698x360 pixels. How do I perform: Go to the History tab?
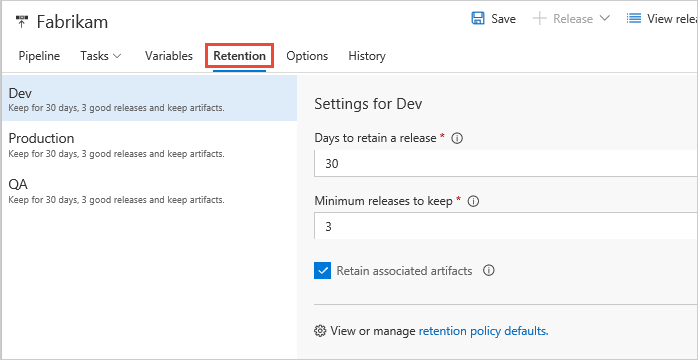click(367, 56)
